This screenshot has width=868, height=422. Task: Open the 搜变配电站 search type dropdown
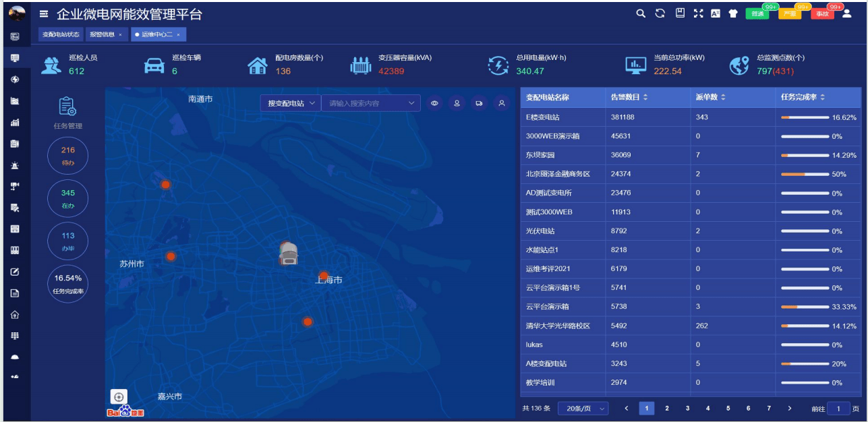coord(291,103)
